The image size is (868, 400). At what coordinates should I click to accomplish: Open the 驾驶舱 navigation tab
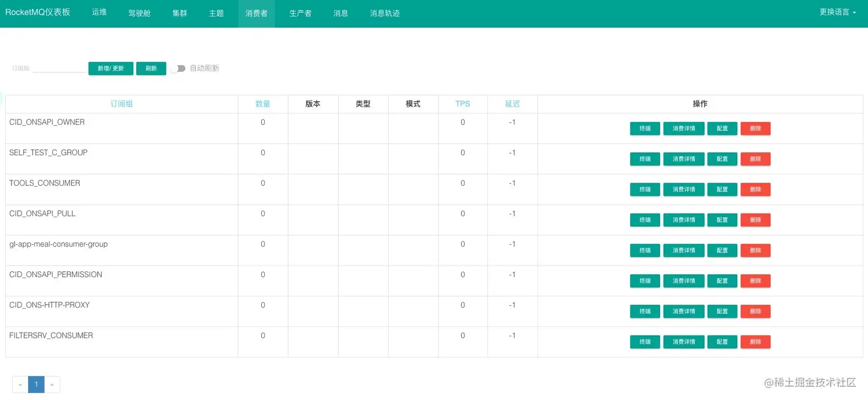(139, 13)
